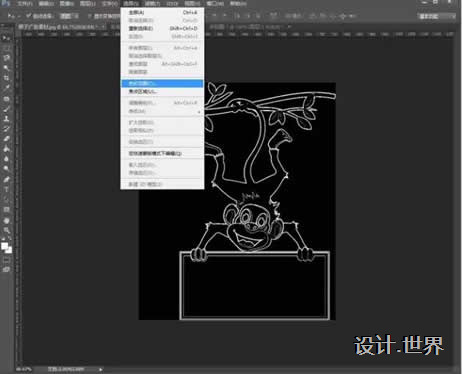
Task: Choose the highlighted 色彩范围 menu entry
Action: [x=162, y=83]
